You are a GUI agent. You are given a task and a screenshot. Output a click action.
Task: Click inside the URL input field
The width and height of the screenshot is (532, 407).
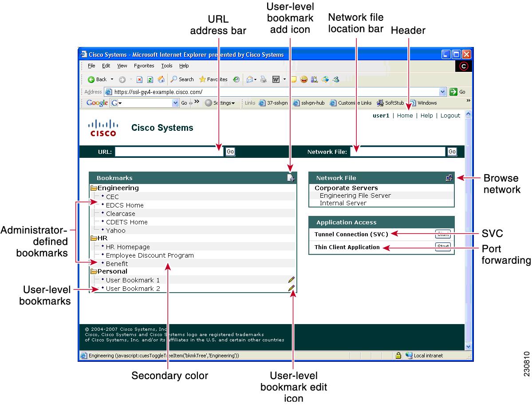point(169,152)
